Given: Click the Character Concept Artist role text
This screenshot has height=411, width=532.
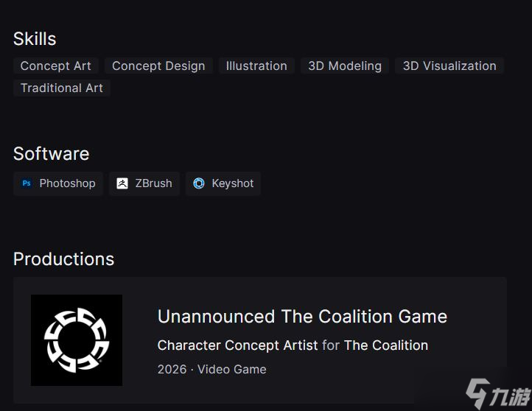Looking at the screenshot, I should tap(237, 345).
